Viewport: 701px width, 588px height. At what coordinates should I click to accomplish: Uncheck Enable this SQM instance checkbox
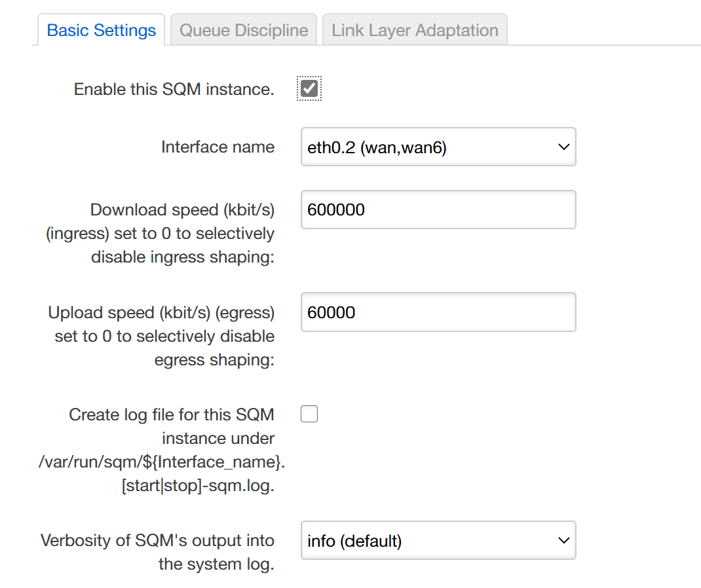[x=309, y=88]
